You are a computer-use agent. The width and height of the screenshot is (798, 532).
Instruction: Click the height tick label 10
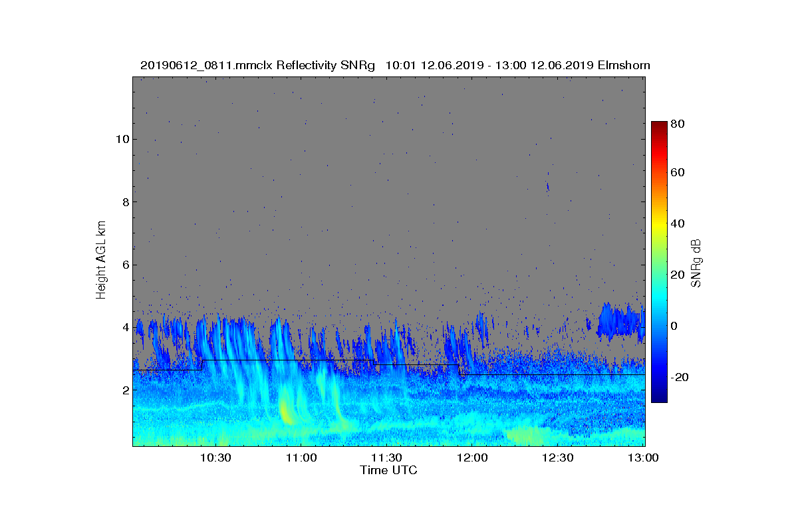point(122,139)
